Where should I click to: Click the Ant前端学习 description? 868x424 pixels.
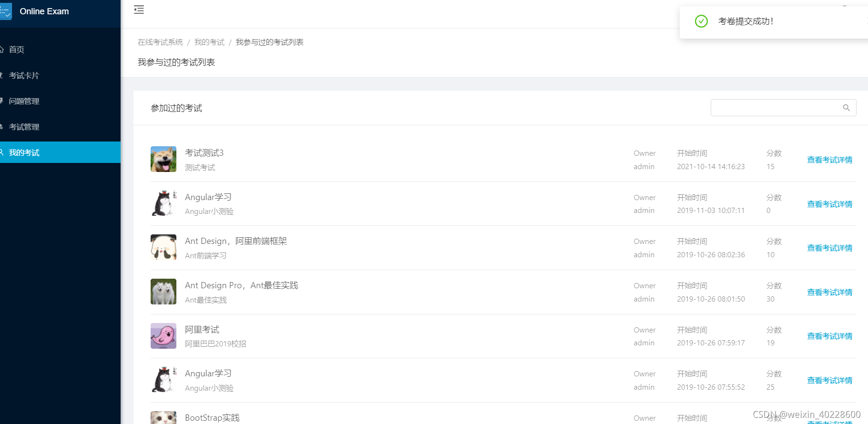(x=206, y=256)
